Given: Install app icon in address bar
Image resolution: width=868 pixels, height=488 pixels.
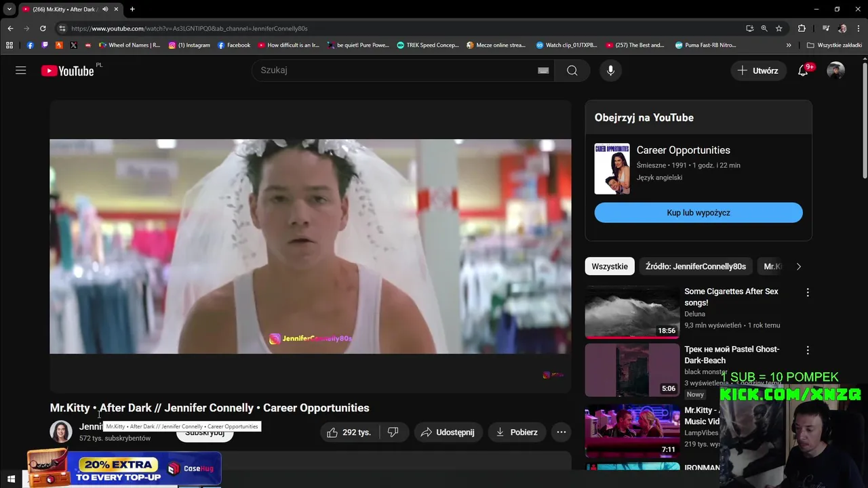Looking at the screenshot, I should [x=749, y=28].
